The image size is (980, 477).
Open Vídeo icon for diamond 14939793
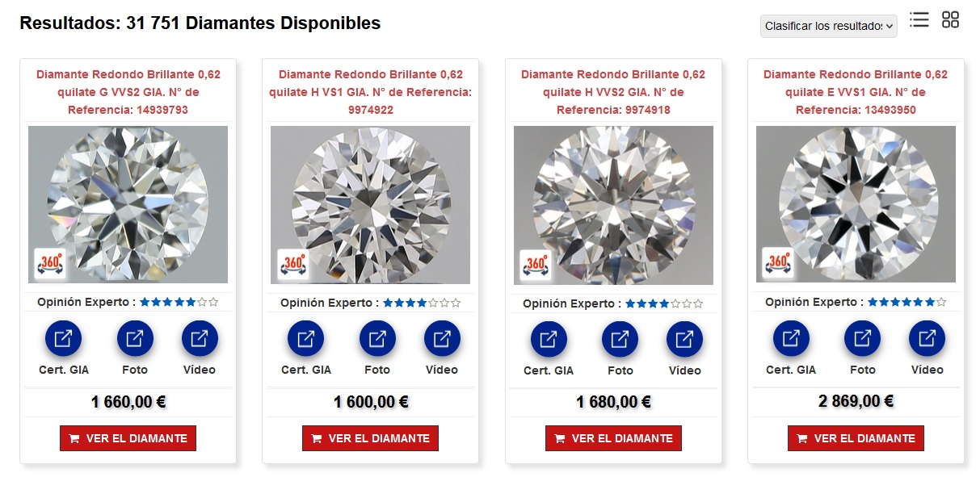pos(200,338)
